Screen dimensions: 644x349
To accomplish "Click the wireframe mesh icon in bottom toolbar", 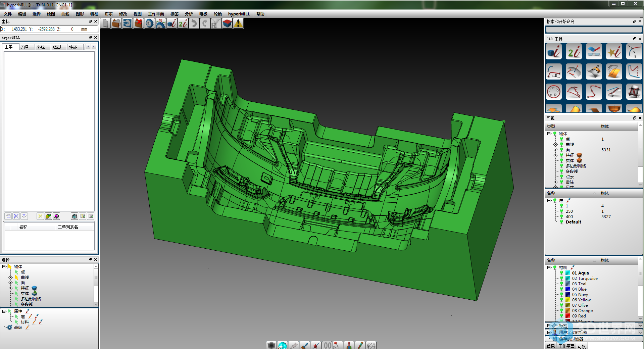I will pyautogui.click(x=371, y=345).
